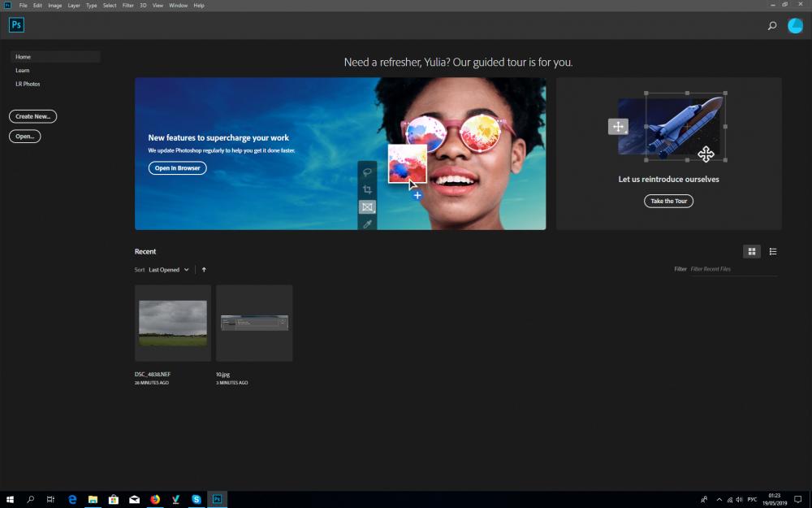Open the 10.jpg thumbnail
The height and width of the screenshot is (508, 812).
click(254, 323)
